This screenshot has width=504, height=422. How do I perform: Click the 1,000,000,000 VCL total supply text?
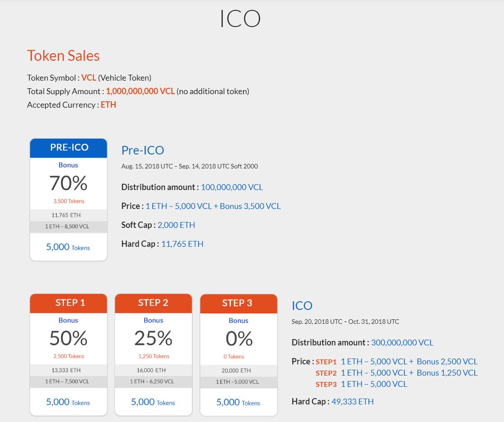click(x=140, y=91)
